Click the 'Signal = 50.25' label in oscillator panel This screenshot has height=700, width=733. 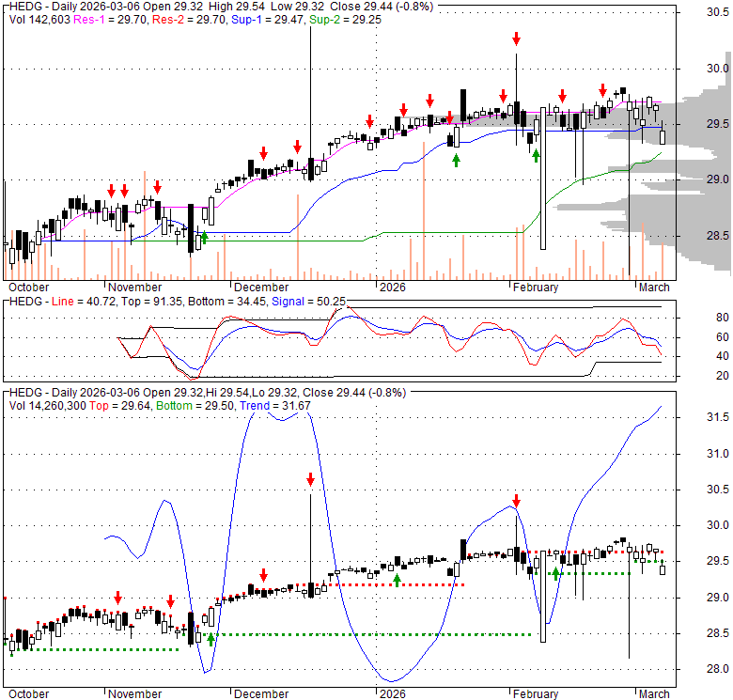tap(308, 302)
